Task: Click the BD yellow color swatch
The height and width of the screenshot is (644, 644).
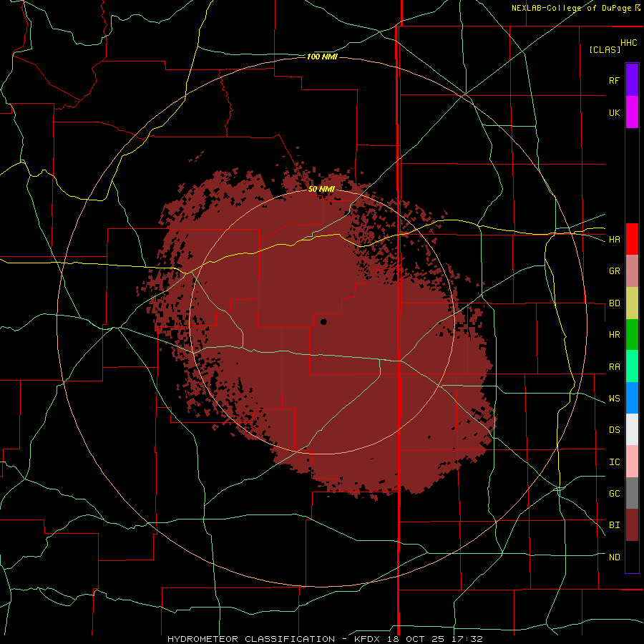Action: (x=632, y=303)
